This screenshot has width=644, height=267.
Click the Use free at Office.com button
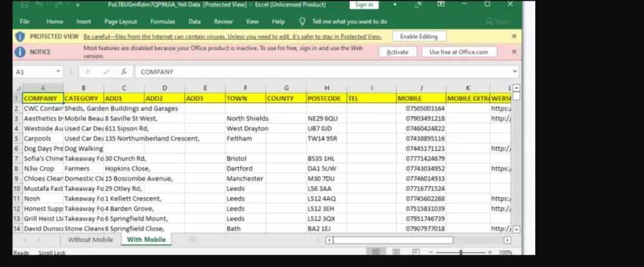(x=459, y=52)
